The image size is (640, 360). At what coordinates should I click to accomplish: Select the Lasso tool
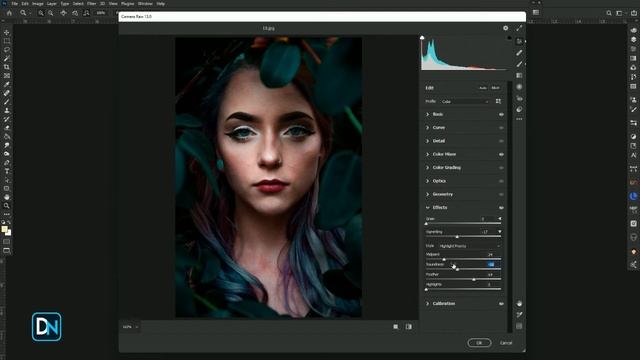7,49
